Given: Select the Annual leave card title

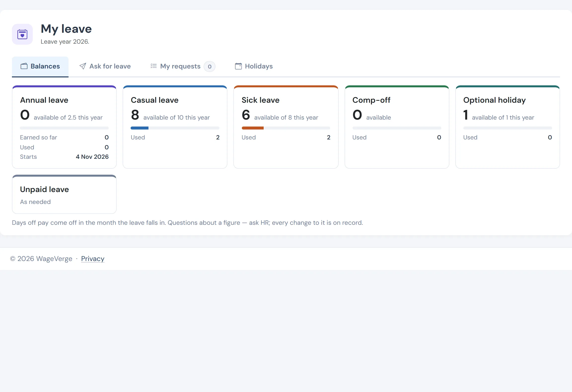Looking at the screenshot, I should [44, 100].
